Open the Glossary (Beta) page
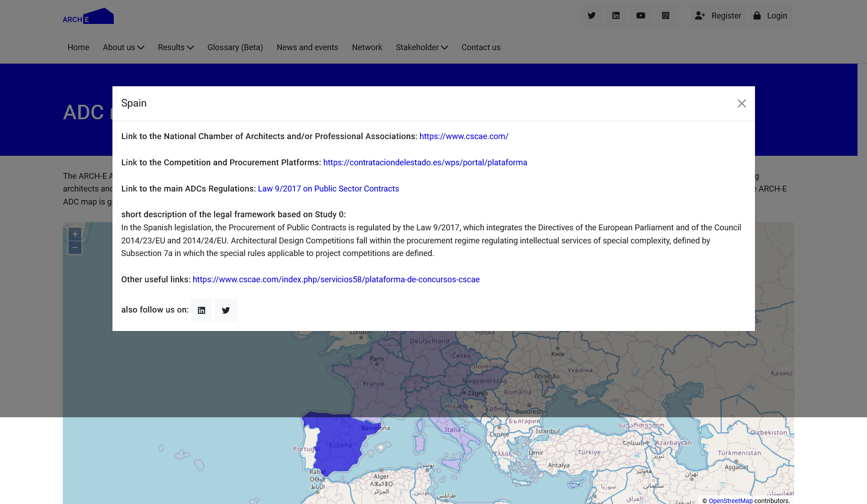867x504 pixels. pyautogui.click(x=235, y=47)
